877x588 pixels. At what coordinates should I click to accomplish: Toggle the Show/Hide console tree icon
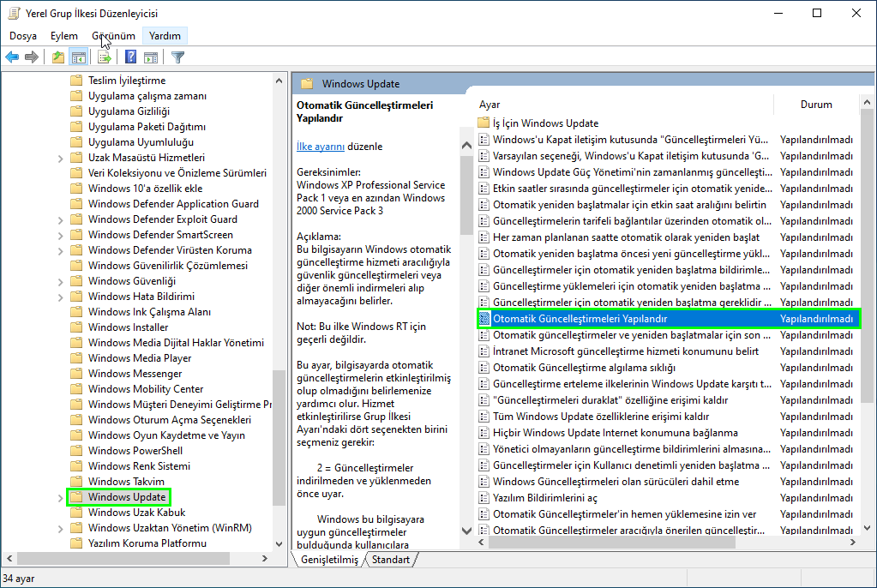[79, 57]
